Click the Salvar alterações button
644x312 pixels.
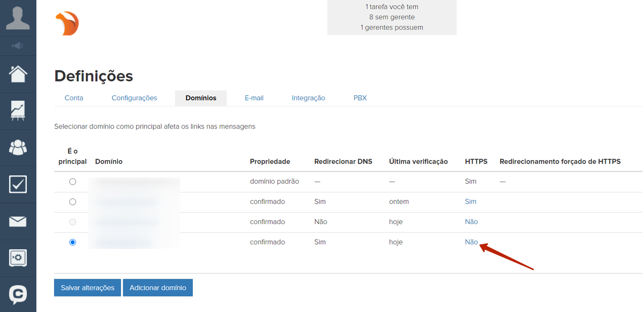(x=87, y=288)
